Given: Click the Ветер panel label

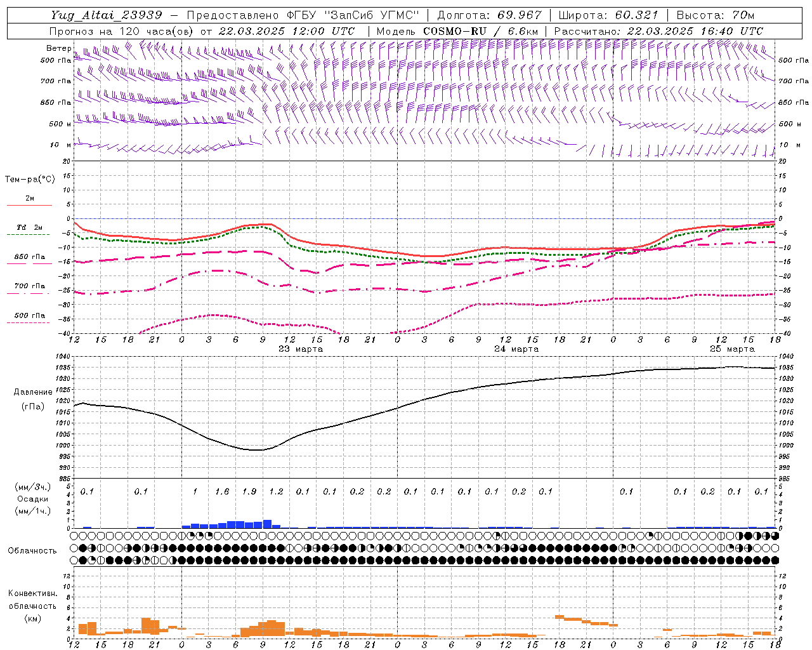Looking at the screenshot, I should (59, 48).
